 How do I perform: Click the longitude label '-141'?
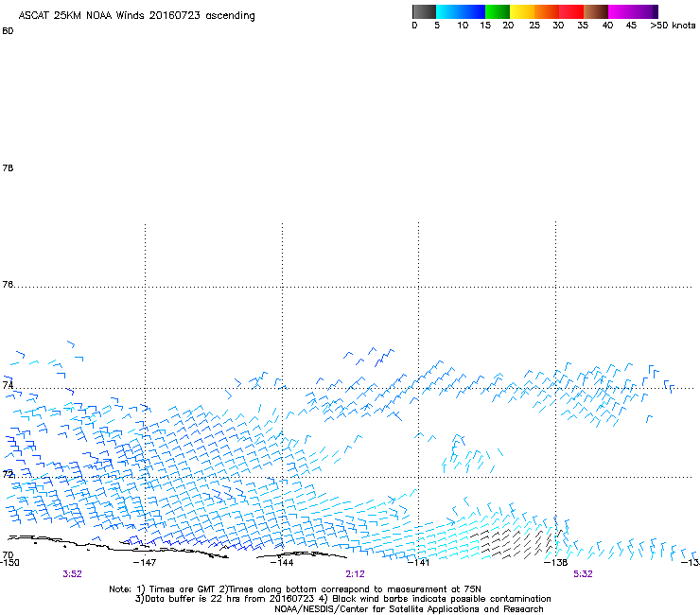[418, 562]
